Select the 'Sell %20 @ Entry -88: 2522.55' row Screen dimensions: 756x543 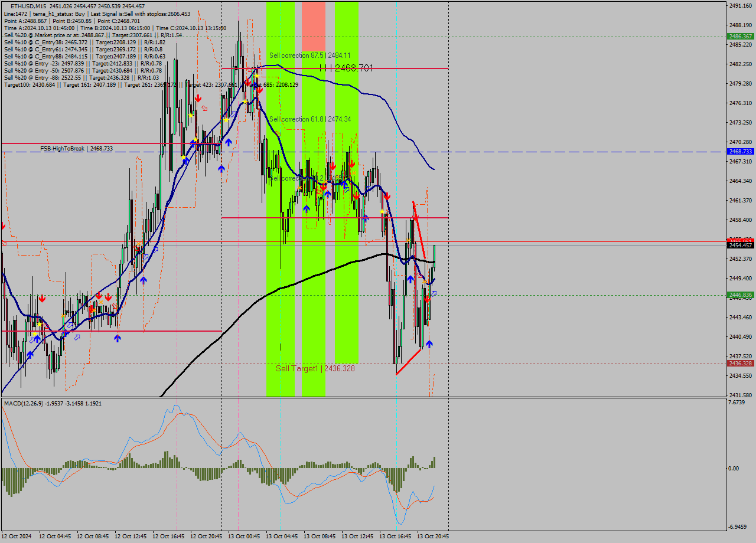(x=82, y=77)
